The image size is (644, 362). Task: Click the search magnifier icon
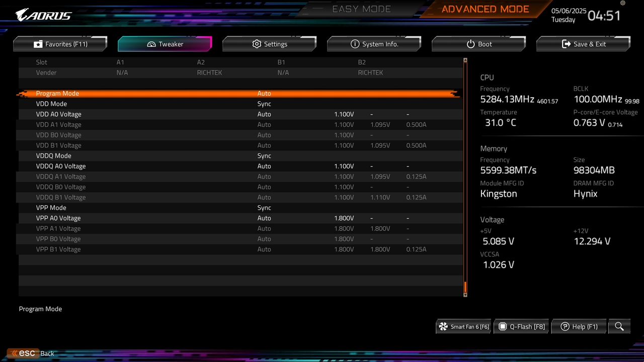pos(619,326)
